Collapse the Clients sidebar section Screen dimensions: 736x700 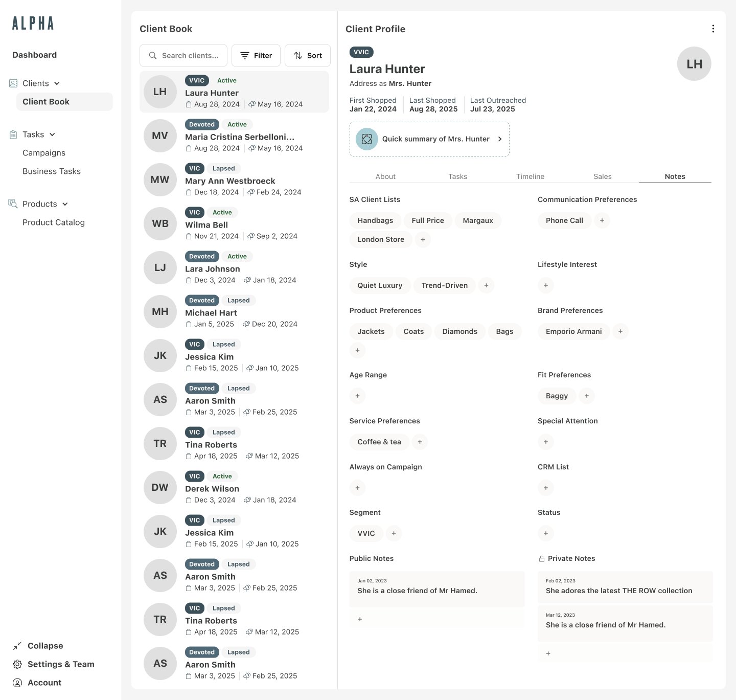point(57,83)
